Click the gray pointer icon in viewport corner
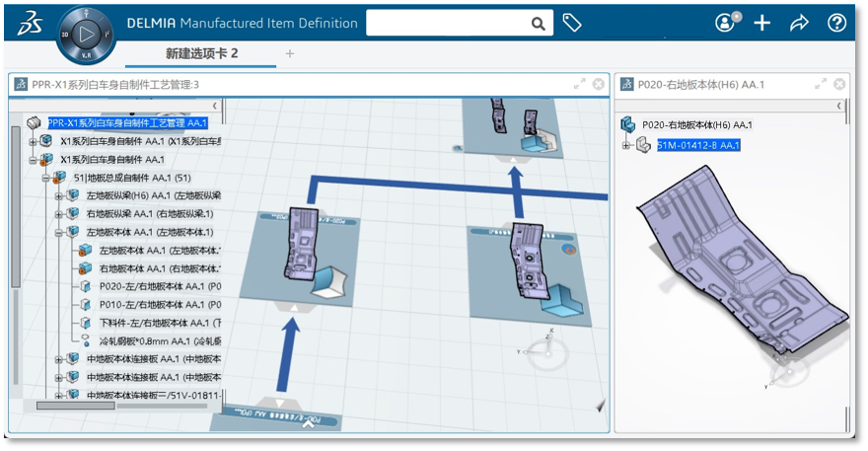The image size is (868, 451). coord(601,407)
